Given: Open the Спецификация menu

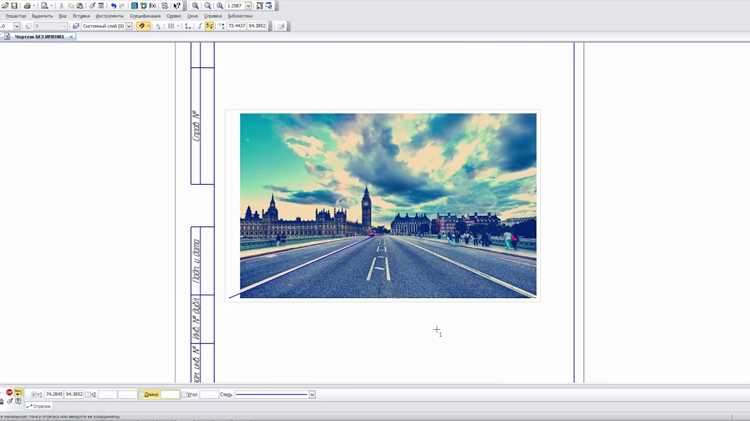Looking at the screenshot, I should [x=145, y=16].
